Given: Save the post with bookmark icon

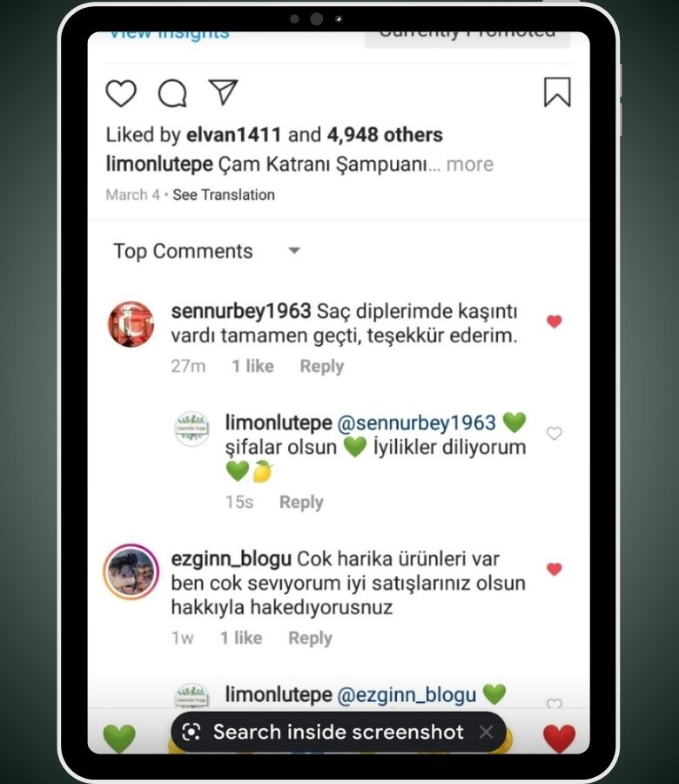Looking at the screenshot, I should pos(557,92).
